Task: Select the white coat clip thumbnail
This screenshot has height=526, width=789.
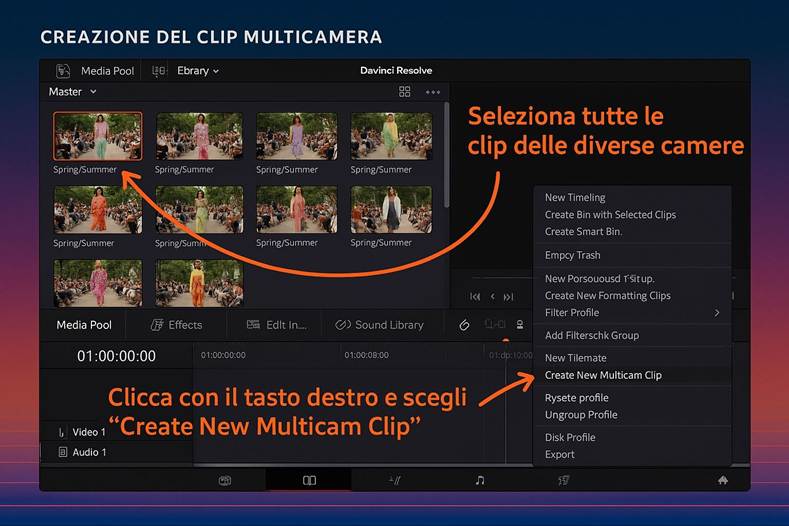Action: tap(391, 209)
